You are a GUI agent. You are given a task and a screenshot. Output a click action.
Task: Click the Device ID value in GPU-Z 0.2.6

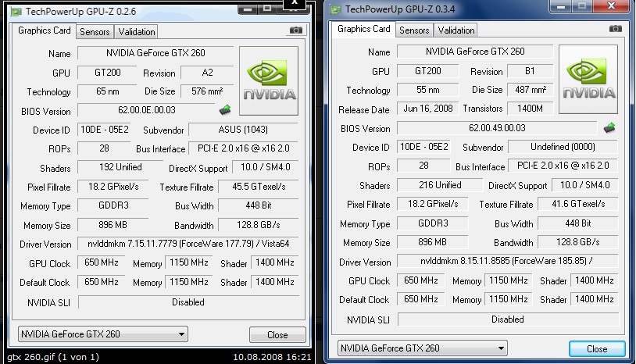104,130
